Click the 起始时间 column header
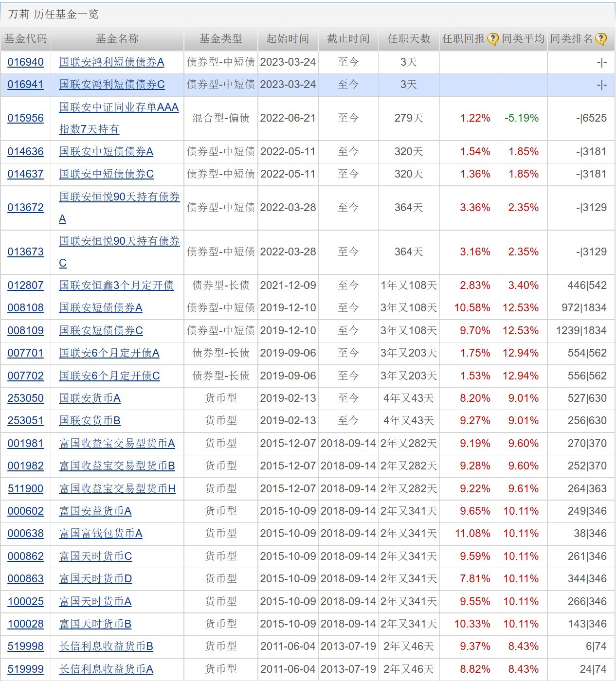Image resolution: width=616 pixels, height=682 pixels. tap(288, 39)
